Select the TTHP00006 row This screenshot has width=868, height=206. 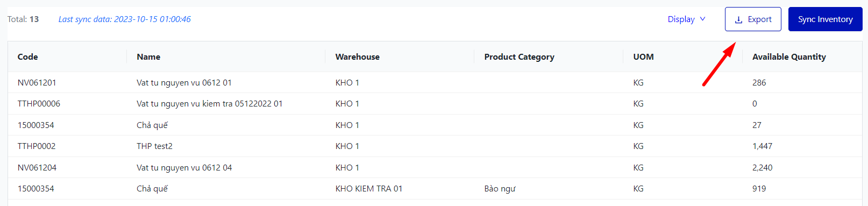[x=435, y=104]
